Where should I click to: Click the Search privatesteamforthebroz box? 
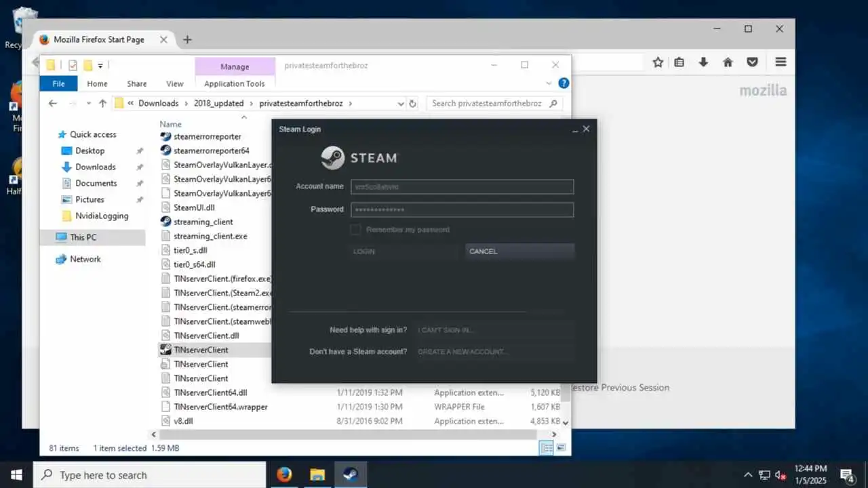pos(494,104)
